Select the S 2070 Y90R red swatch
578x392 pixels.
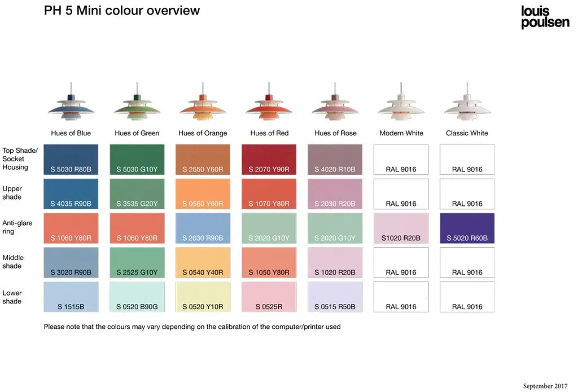(x=269, y=159)
